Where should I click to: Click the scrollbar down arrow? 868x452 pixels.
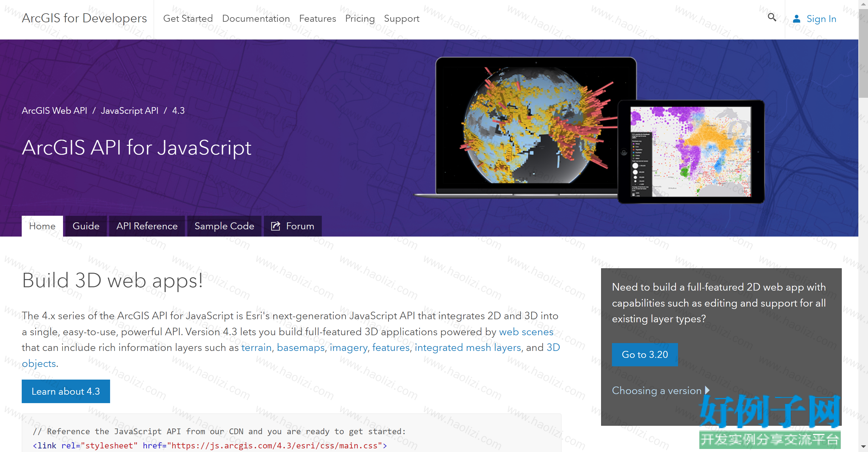863,447
